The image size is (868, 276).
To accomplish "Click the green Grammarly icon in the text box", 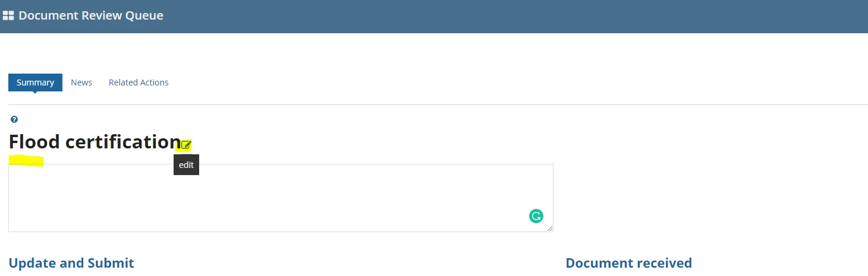I will click(x=536, y=216).
